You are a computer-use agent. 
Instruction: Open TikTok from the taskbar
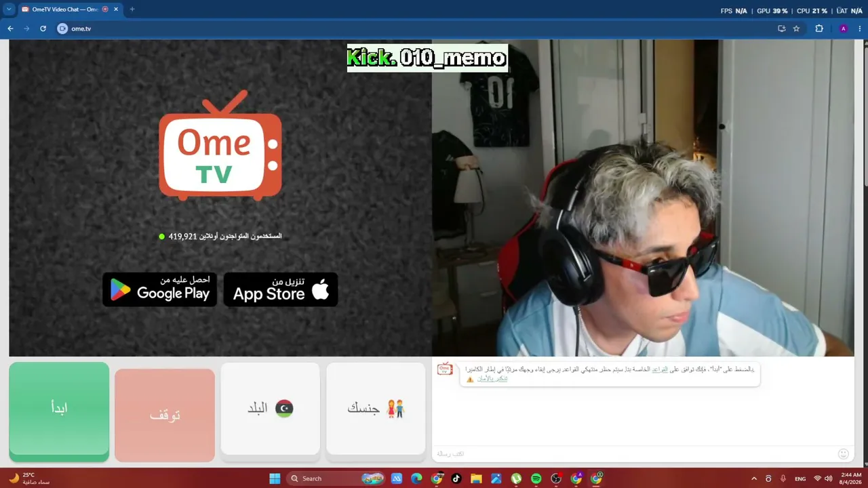pos(456,479)
